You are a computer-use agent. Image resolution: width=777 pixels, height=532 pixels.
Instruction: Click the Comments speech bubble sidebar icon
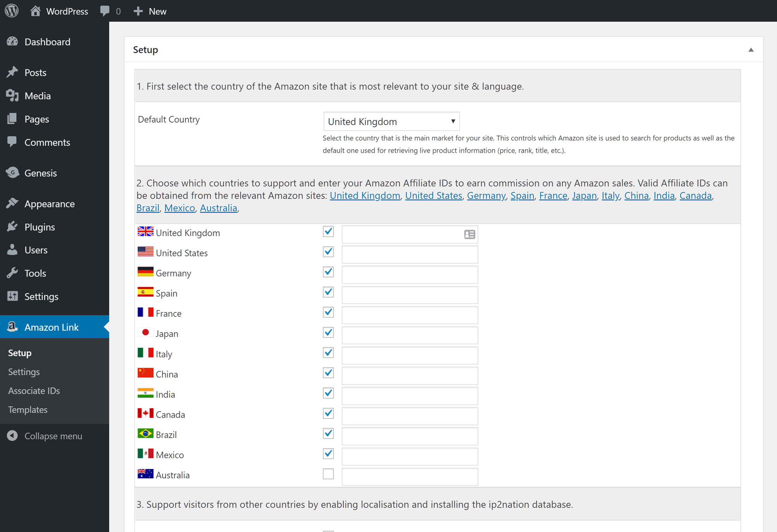click(x=12, y=142)
